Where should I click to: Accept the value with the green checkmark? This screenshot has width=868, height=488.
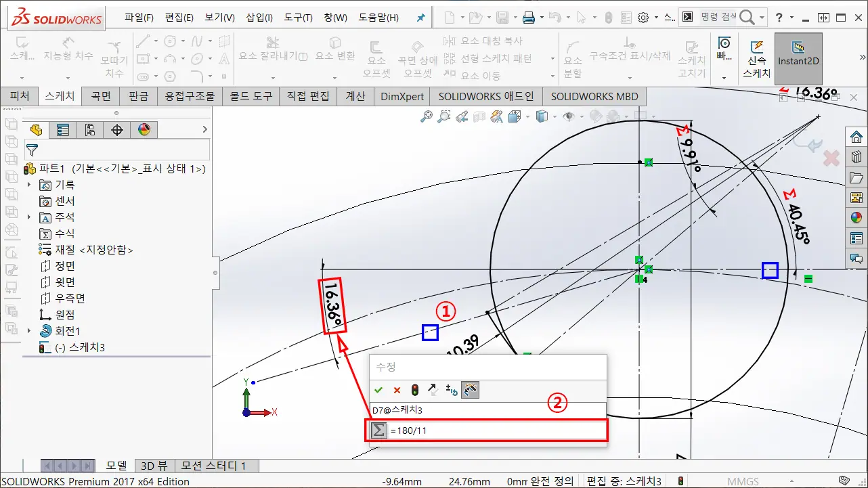[x=378, y=390]
